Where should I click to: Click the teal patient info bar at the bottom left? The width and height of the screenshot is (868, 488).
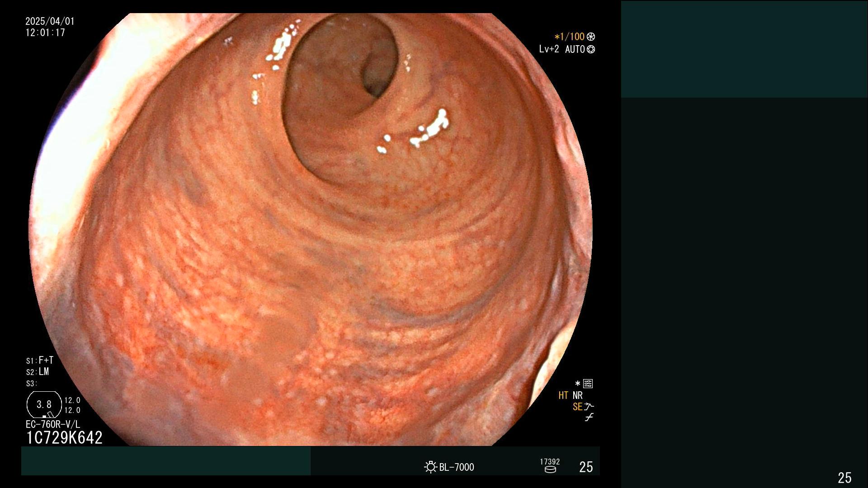click(166, 461)
